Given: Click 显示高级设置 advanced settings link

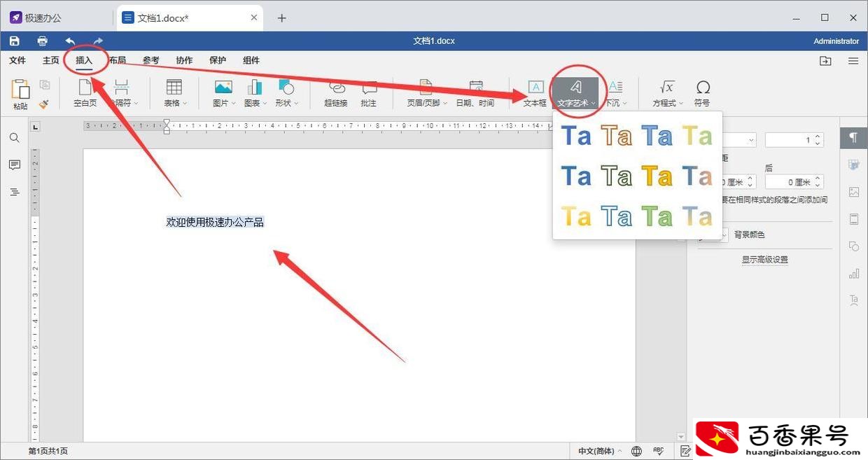Looking at the screenshot, I should pyautogui.click(x=765, y=260).
